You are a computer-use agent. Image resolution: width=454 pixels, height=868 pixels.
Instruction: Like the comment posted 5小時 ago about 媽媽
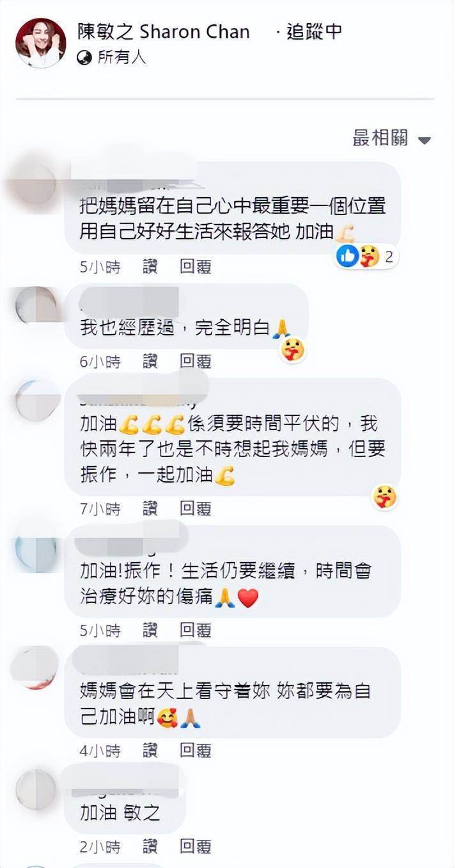click(150, 266)
